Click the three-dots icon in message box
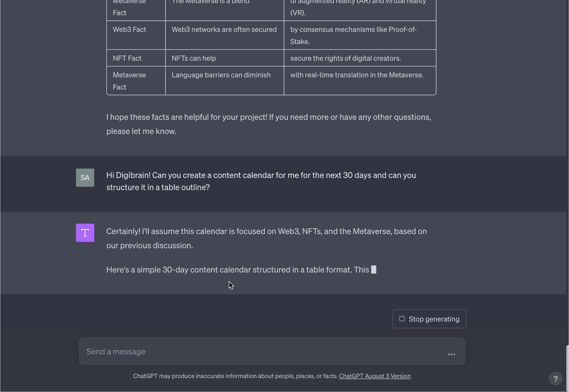This screenshot has width=569, height=392. coord(451,354)
